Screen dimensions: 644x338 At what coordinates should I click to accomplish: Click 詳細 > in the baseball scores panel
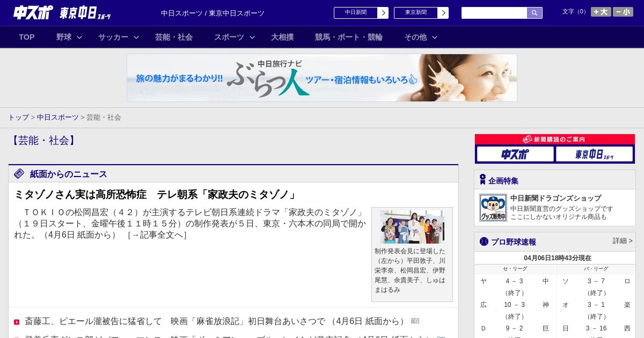(x=623, y=241)
